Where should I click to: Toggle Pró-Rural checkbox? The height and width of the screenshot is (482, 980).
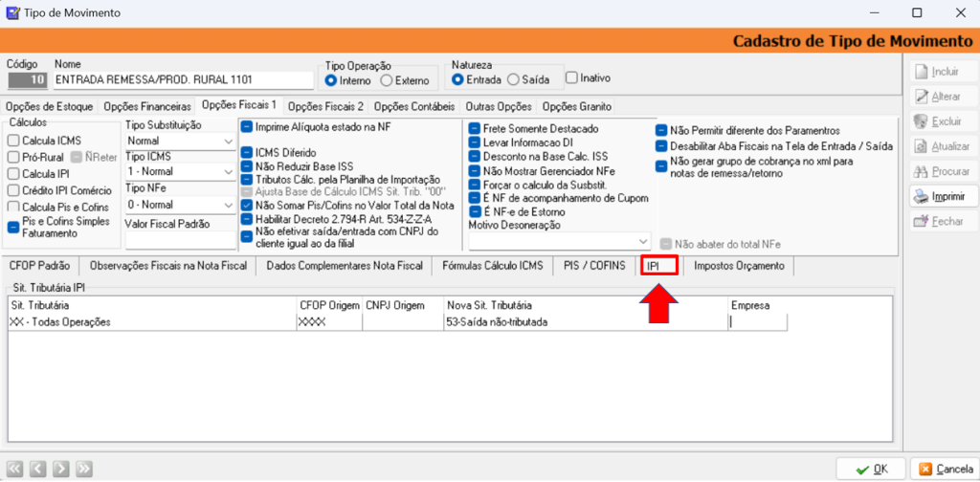click(x=13, y=158)
